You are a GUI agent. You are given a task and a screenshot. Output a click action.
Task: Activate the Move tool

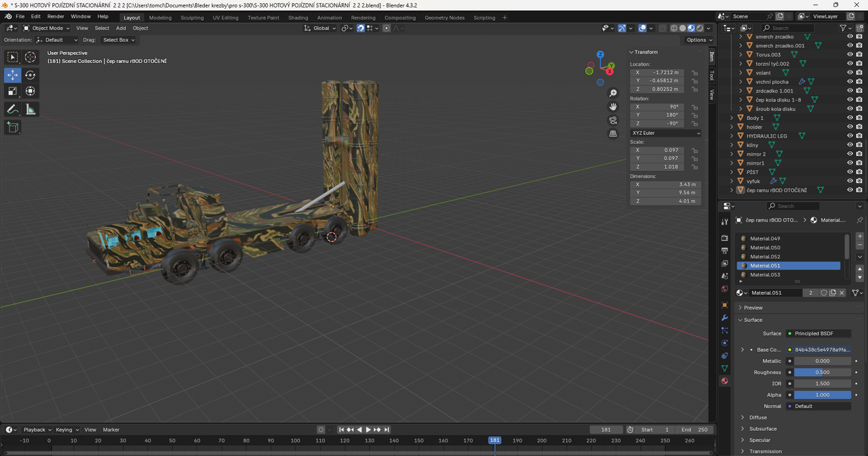[13, 75]
